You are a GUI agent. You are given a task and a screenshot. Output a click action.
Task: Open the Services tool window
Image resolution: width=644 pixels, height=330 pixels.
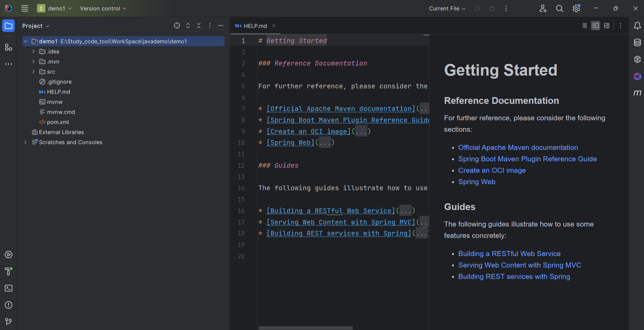point(8,255)
